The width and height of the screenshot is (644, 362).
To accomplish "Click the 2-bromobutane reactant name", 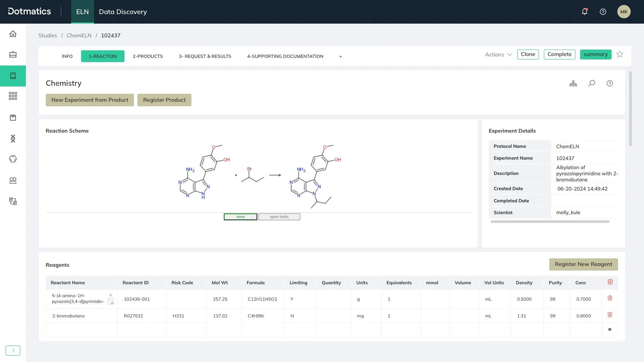I will (69, 316).
